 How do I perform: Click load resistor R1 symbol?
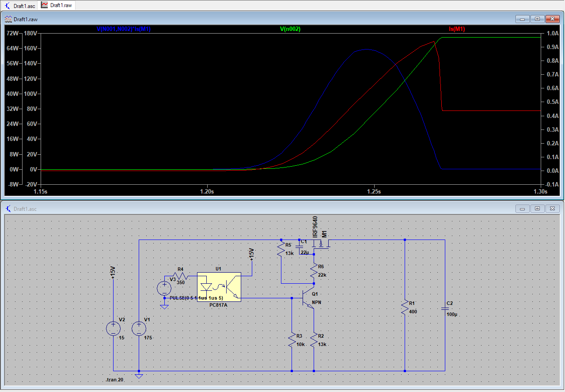405,308
